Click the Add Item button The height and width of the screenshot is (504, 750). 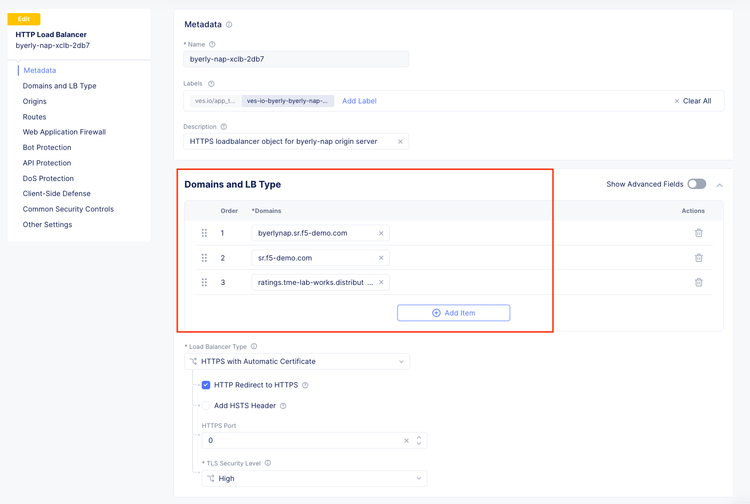(x=453, y=313)
